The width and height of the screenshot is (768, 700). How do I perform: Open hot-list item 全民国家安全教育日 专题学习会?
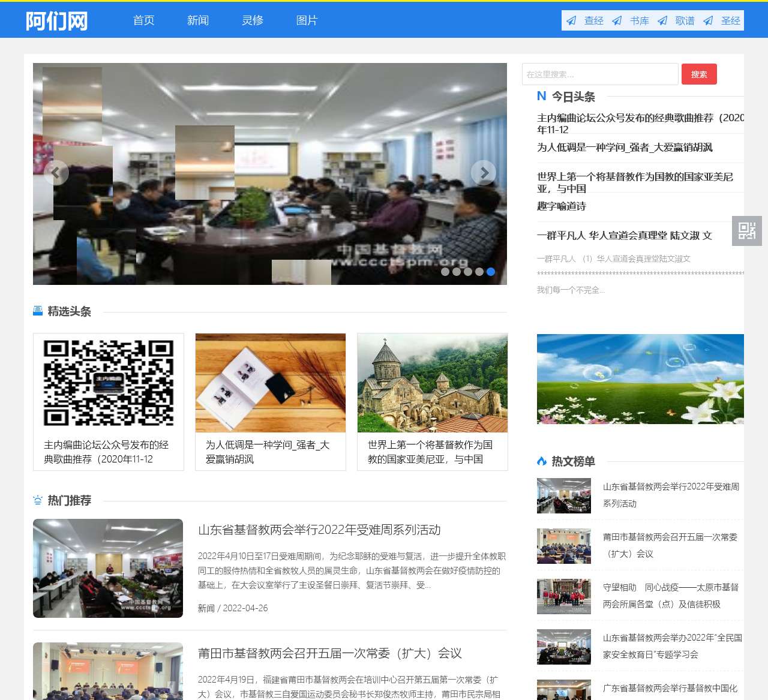click(673, 646)
